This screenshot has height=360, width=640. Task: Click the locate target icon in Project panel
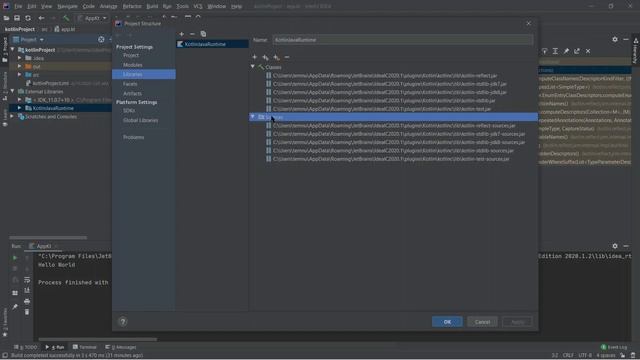tap(101, 40)
